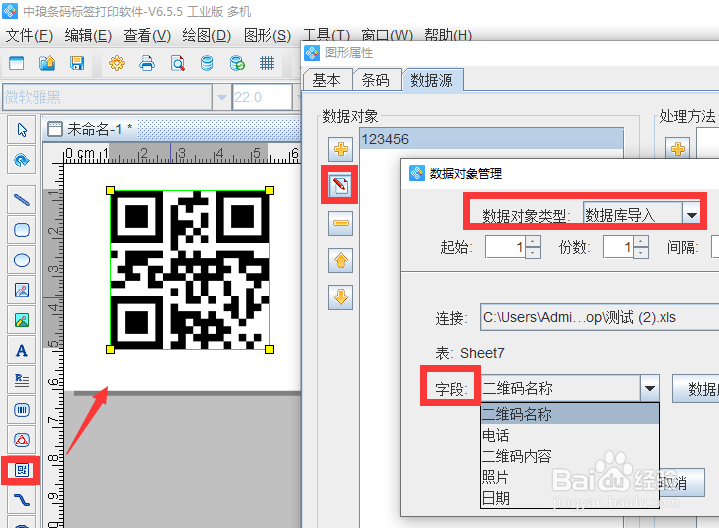719x528 pixels.
Task: Open the 编辑(E) menu
Action: [x=88, y=35]
